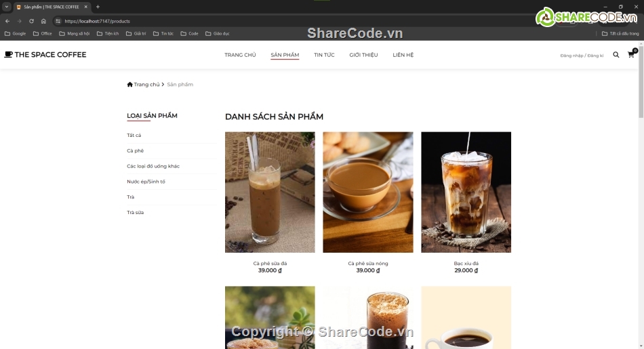
Task: Expand the tab search dropdown arrow
Action: tap(6, 7)
